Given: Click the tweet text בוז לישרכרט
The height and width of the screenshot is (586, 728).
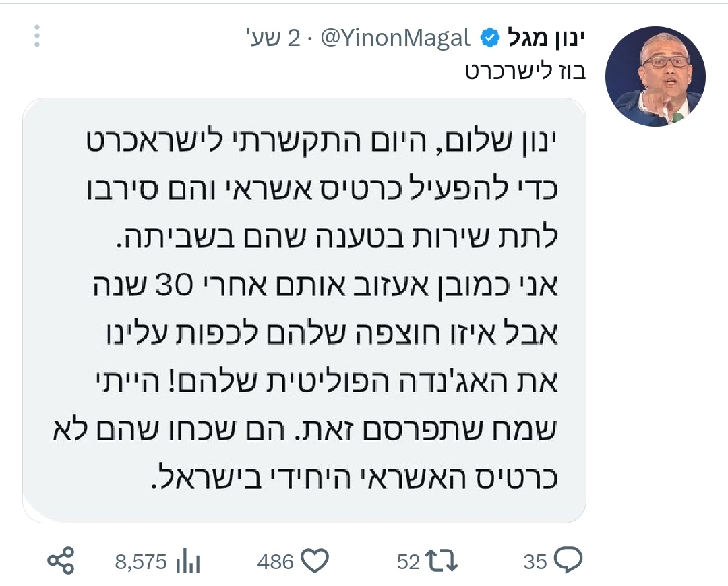Looking at the screenshot, I should 525,71.
